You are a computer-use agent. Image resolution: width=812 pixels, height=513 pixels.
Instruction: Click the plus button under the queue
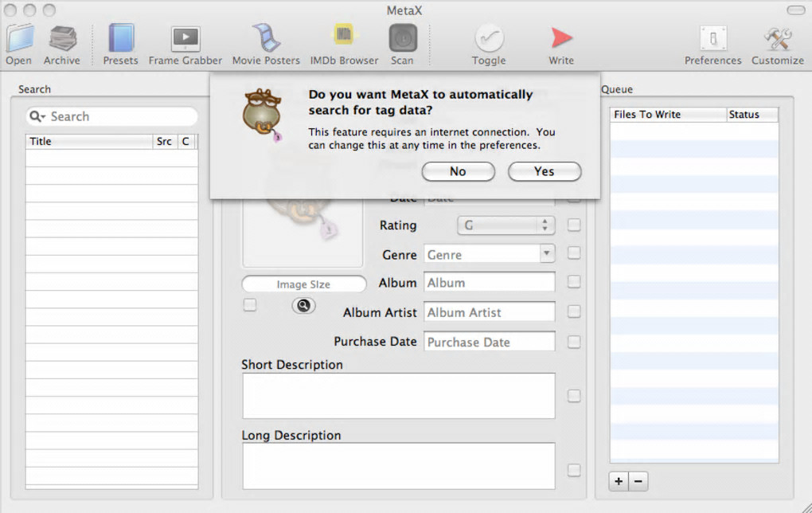[x=619, y=481]
